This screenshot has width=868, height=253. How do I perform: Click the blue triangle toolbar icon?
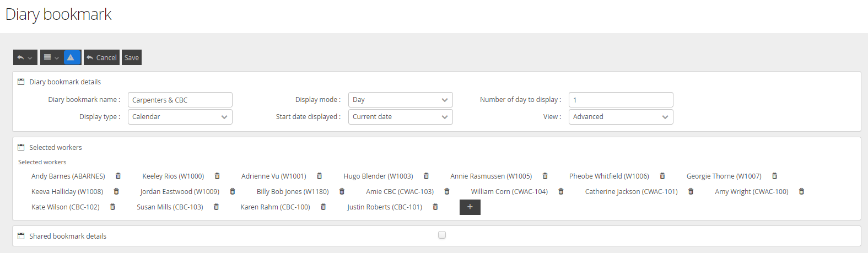pyautogui.click(x=71, y=57)
